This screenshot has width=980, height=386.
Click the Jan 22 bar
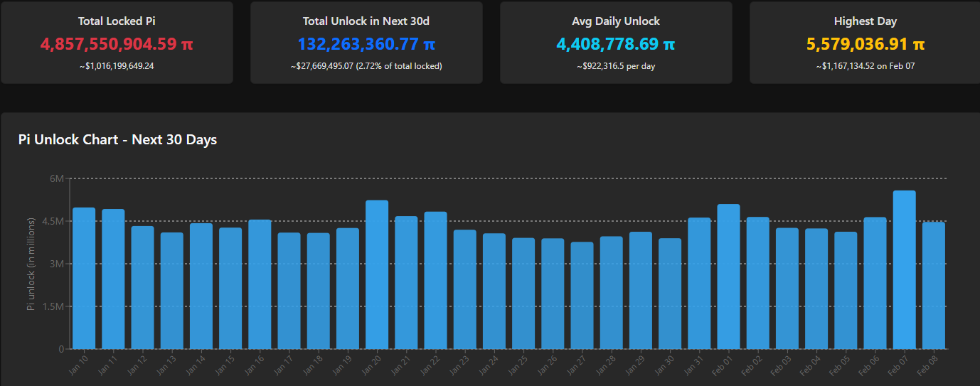coord(435,281)
